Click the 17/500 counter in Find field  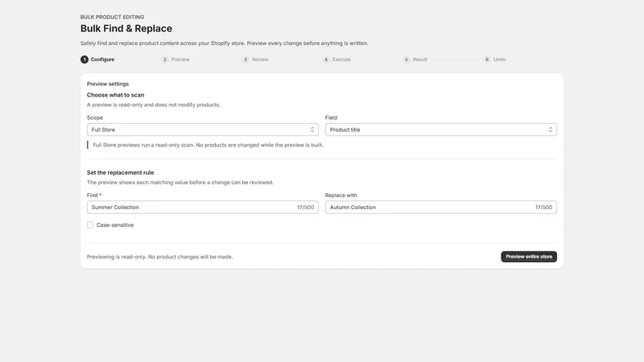(306, 208)
